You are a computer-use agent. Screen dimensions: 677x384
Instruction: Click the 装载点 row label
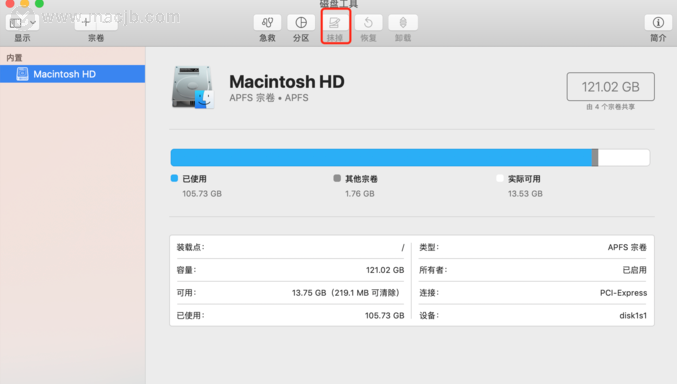click(190, 247)
